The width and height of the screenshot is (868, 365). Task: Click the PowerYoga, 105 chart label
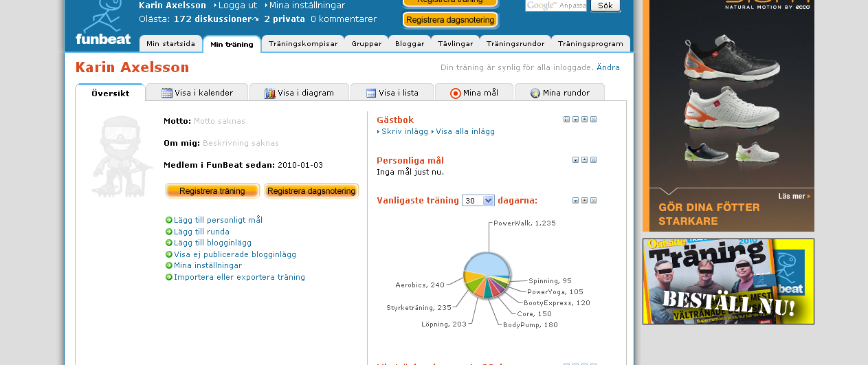pos(555,292)
